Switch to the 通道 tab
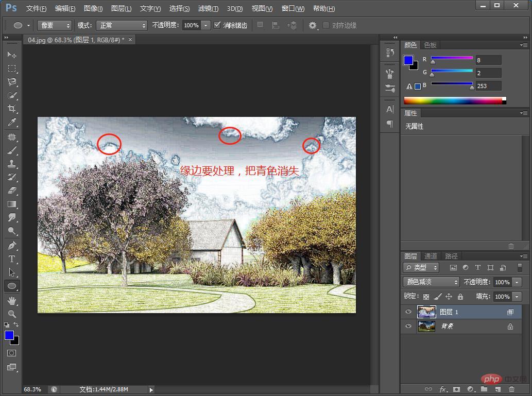Screen dimensions: 532x396 (x=431, y=256)
